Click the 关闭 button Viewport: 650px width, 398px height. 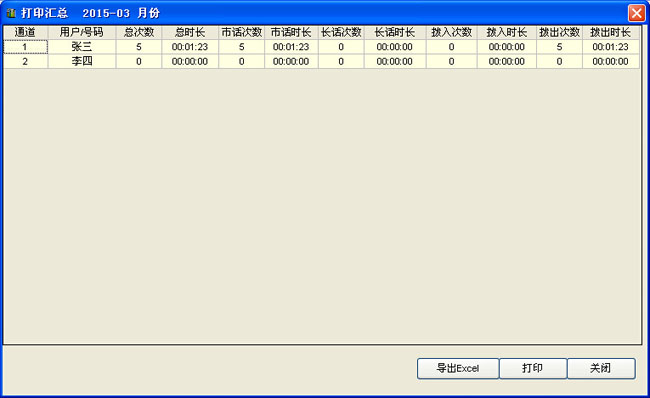coord(601,368)
